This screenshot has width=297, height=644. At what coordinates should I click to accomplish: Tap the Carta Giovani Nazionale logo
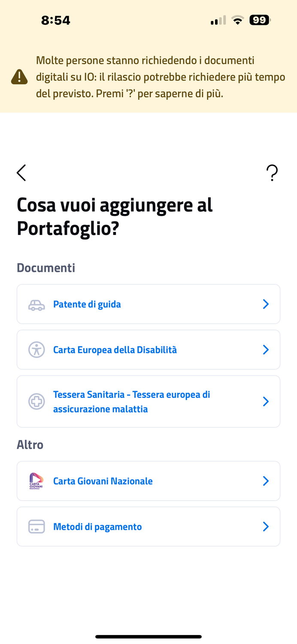pos(36,481)
